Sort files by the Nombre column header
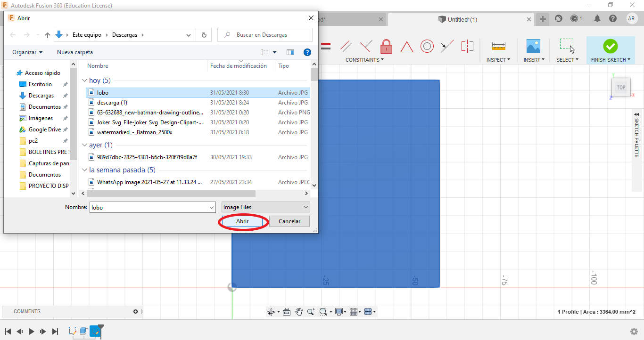This screenshot has height=340, width=644. [x=98, y=66]
